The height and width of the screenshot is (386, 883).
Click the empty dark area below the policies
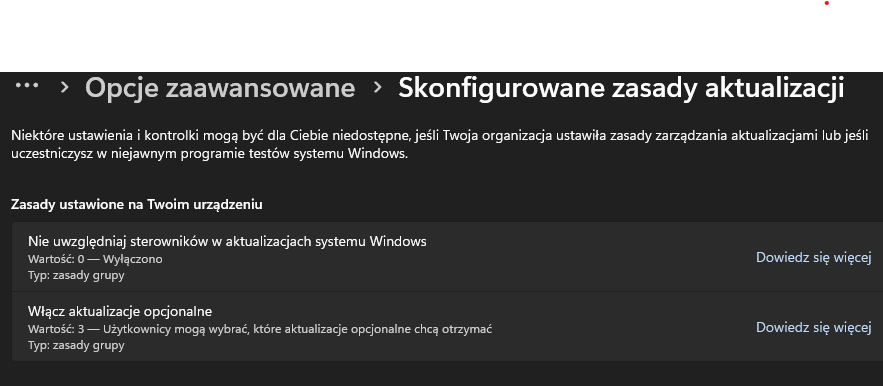(442, 374)
